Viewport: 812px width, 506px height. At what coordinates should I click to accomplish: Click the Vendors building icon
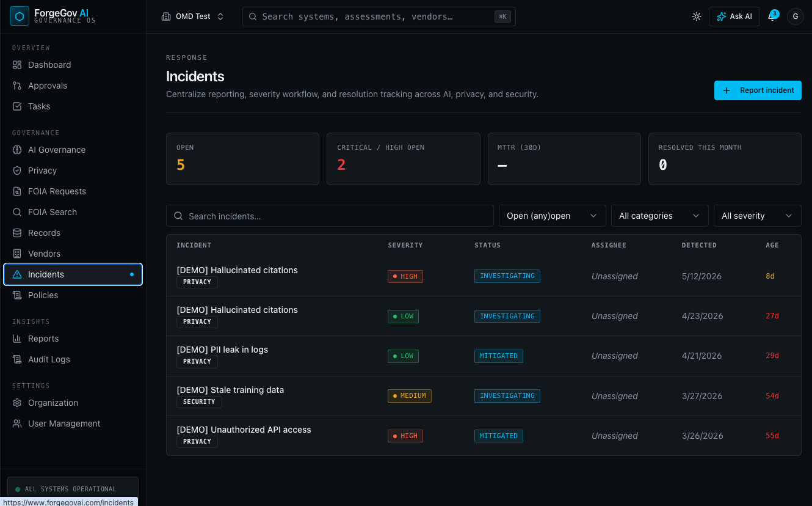[x=17, y=254]
